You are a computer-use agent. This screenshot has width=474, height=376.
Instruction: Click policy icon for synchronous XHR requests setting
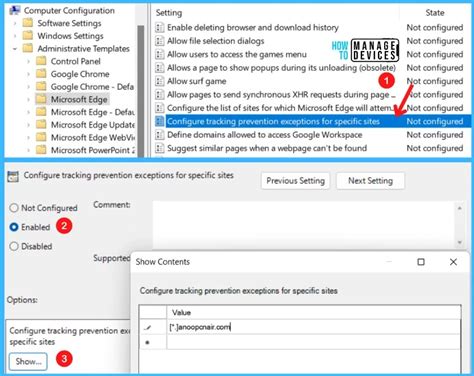[160, 94]
